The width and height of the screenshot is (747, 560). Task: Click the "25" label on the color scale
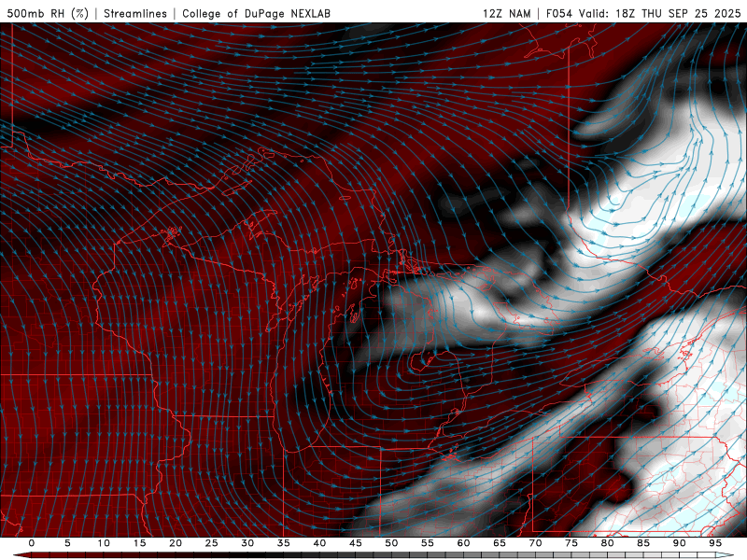point(212,543)
